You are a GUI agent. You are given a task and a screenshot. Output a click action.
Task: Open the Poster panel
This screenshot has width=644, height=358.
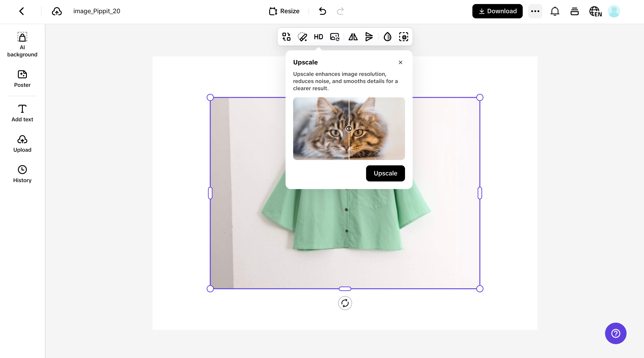point(22,79)
